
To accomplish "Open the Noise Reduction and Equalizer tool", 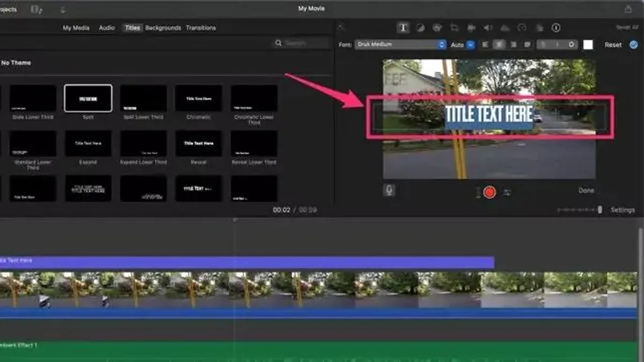I will click(x=505, y=28).
